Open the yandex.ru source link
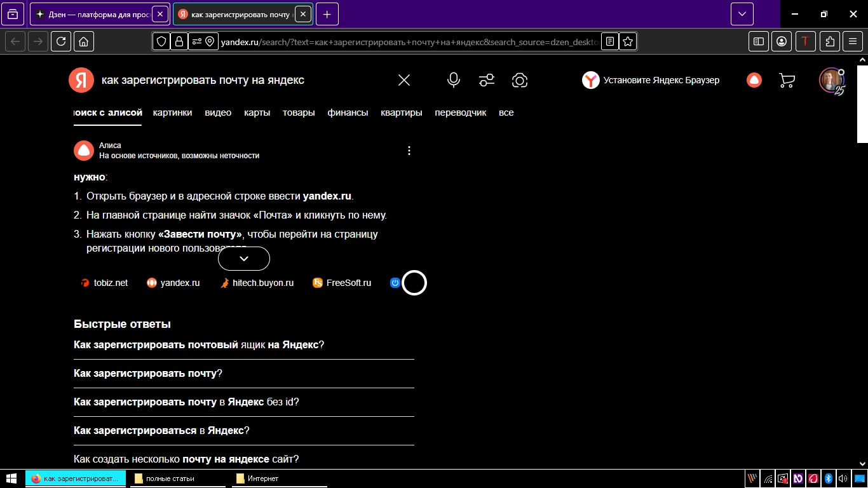Viewport: 868px width, 488px height. 173,283
